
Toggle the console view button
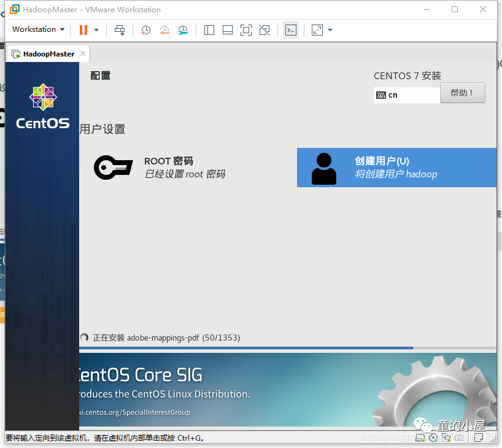pyautogui.click(x=291, y=31)
